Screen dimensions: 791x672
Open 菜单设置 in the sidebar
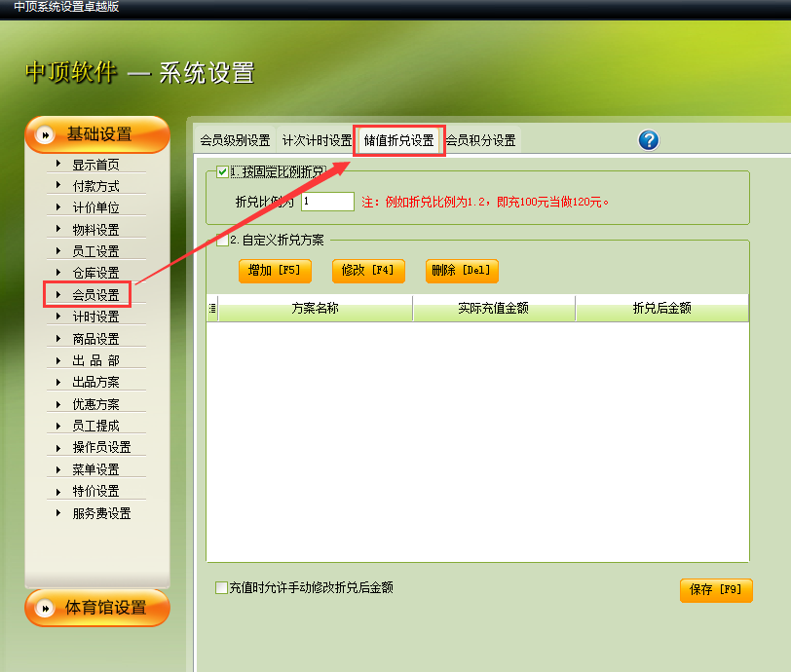click(x=95, y=469)
